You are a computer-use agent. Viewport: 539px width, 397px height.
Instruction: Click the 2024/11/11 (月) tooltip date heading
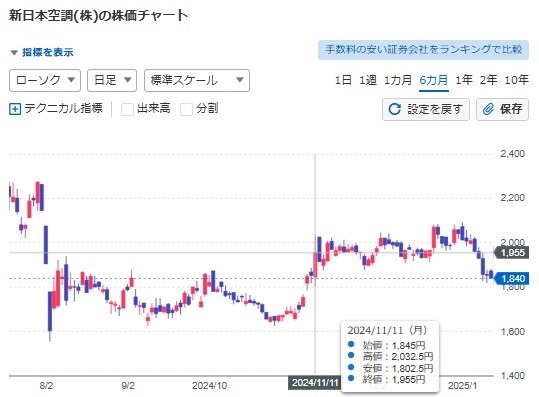387,330
